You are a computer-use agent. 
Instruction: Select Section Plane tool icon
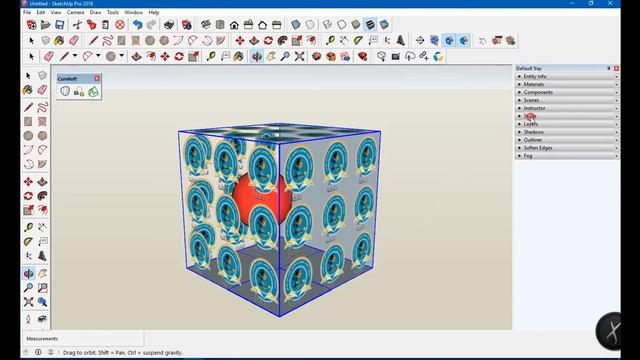click(x=420, y=40)
